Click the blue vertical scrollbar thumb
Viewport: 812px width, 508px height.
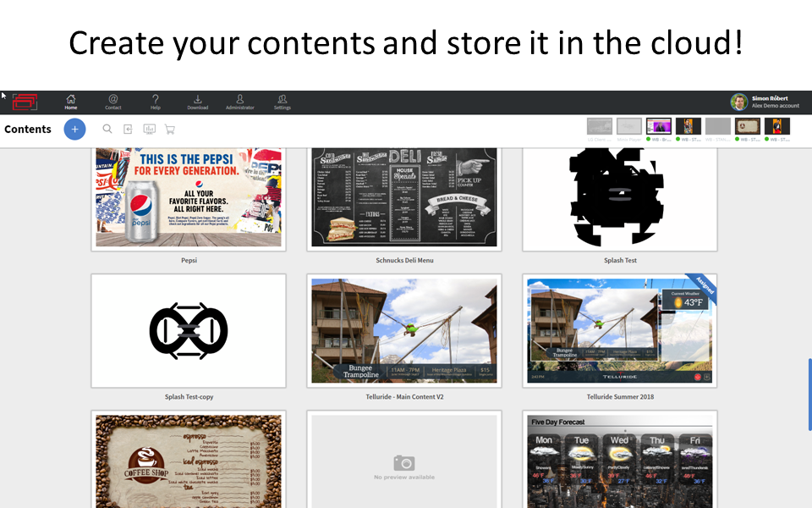(809, 394)
